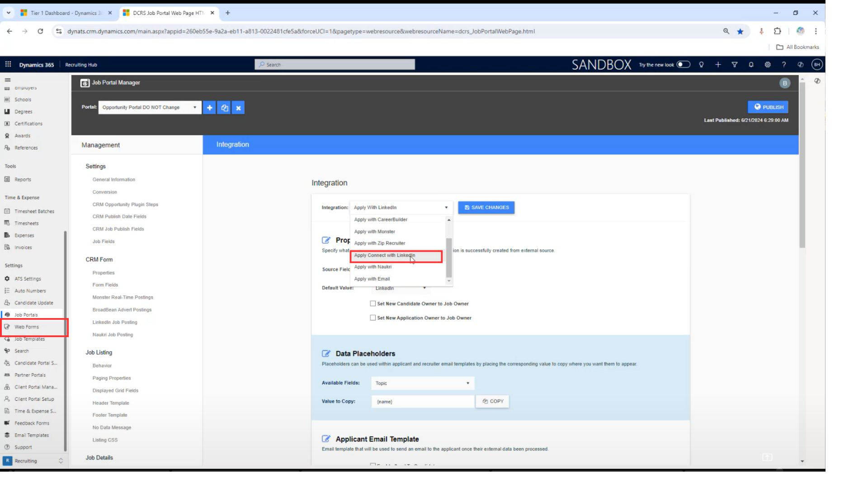Click the plus quick create icon in header
The height and width of the screenshot is (488, 868).
718,65
